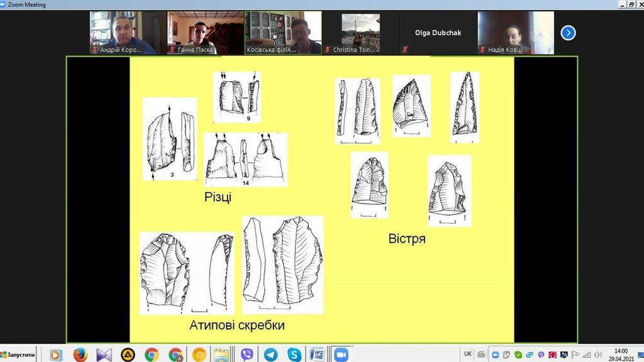Open the taskbar clock showing 14:00
Viewport: 644px width, 362px height.
(620, 354)
